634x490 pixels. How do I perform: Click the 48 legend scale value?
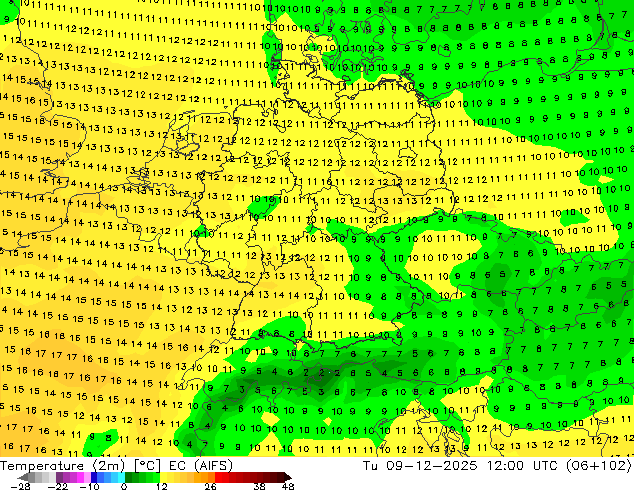(x=288, y=486)
